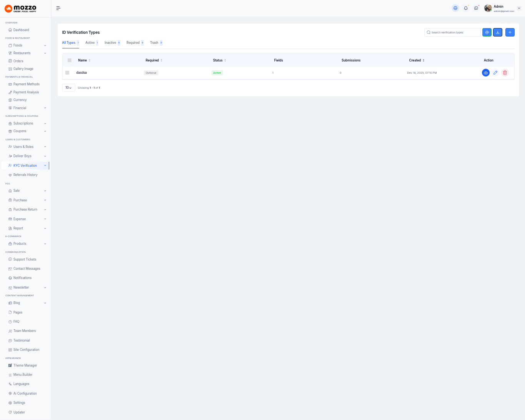Edit the dasdsa entry with pencil icon
This screenshot has width=525, height=420.
point(495,73)
